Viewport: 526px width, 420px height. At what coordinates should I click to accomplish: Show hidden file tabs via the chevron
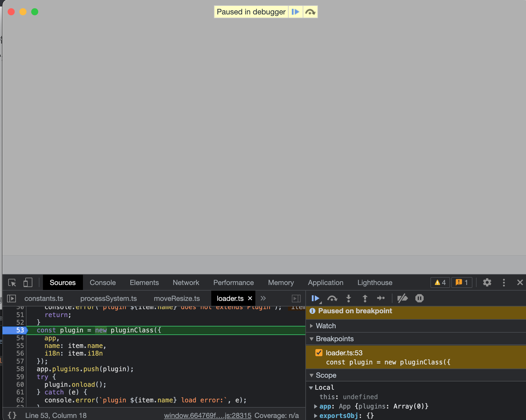[x=263, y=298]
